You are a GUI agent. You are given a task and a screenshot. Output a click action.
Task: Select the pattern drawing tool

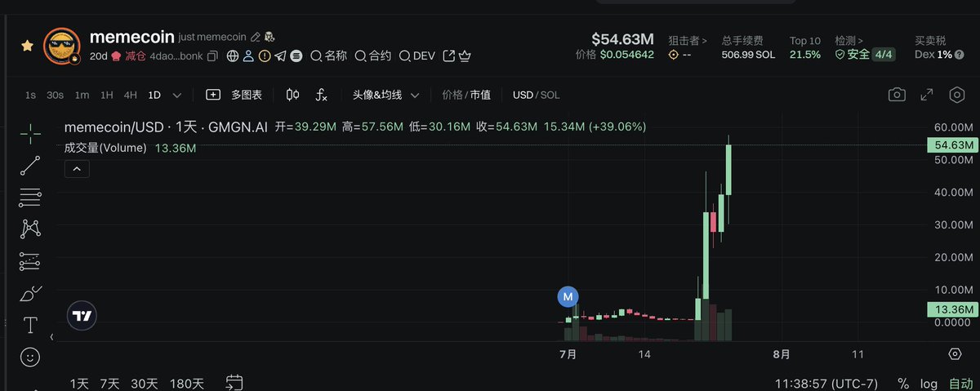(x=30, y=229)
